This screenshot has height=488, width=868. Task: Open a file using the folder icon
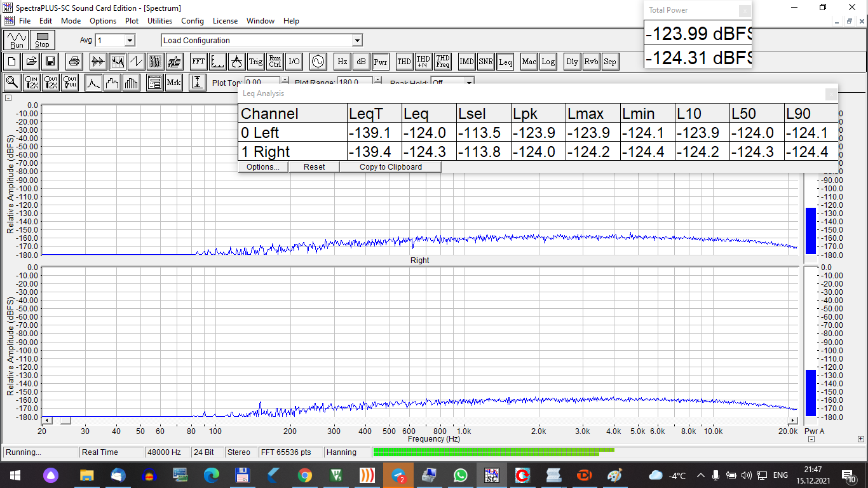click(x=31, y=62)
